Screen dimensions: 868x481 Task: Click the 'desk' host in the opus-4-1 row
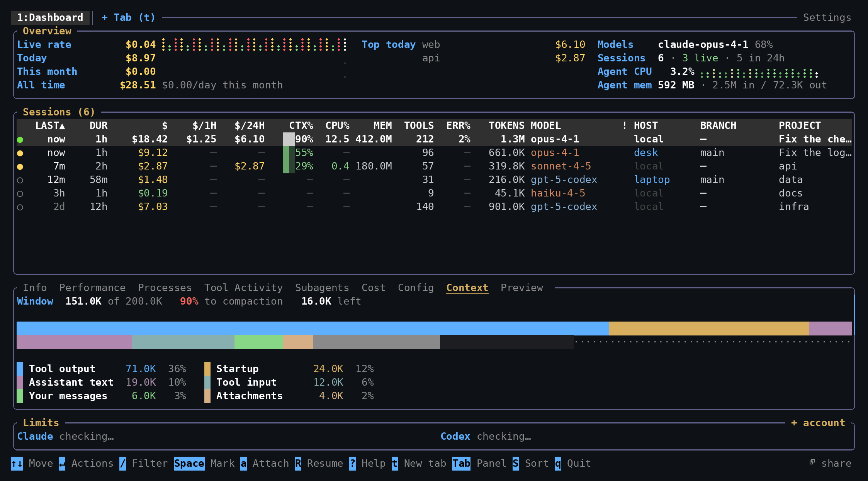646,153
